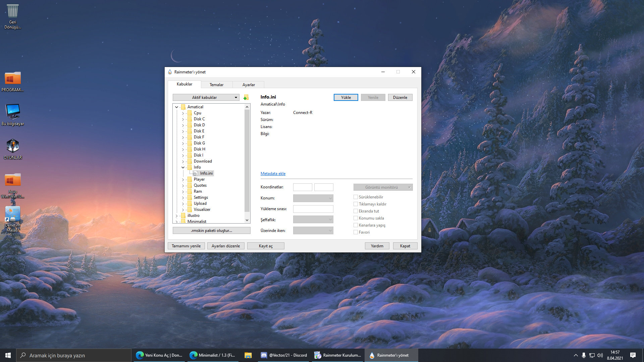Show hidden system tray icons

[576, 355]
